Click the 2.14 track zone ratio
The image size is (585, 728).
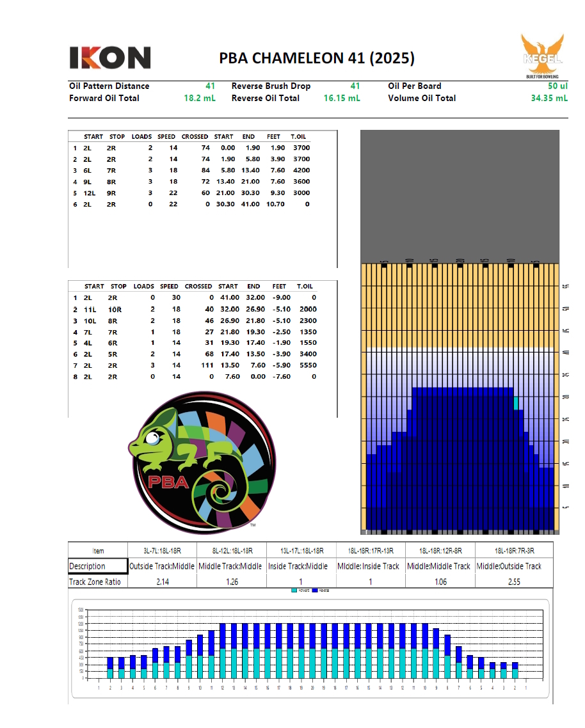point(162,582)
